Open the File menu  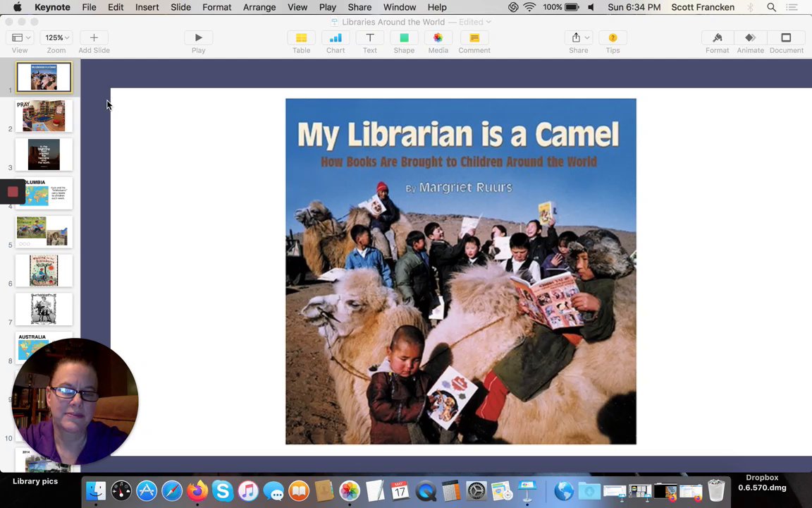click(x=89, y=7)
